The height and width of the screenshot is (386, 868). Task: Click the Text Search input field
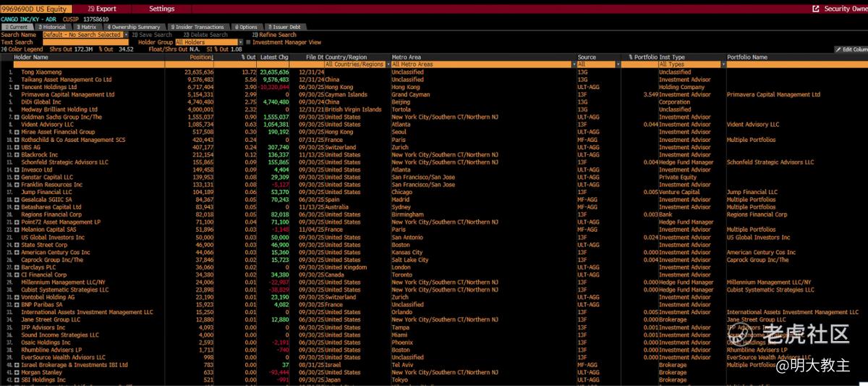(x=85, y=42)
